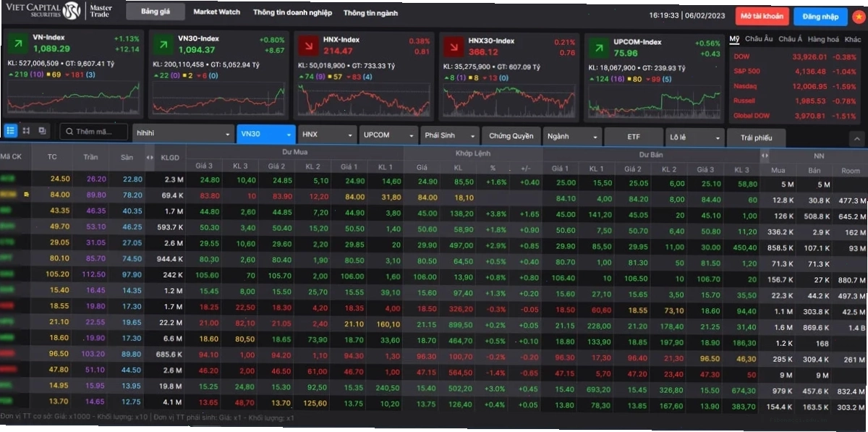Select the Mỹ world markets tab
Image resolution: width=868 pixels, height=432 pixels.
[x=734, y=38]
